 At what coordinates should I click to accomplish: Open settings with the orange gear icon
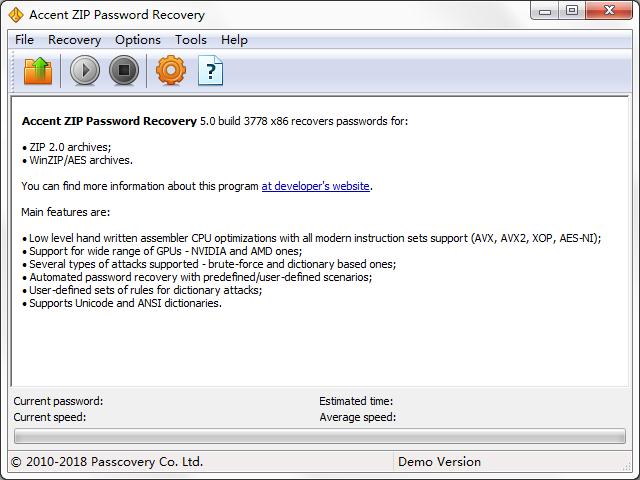171,71
